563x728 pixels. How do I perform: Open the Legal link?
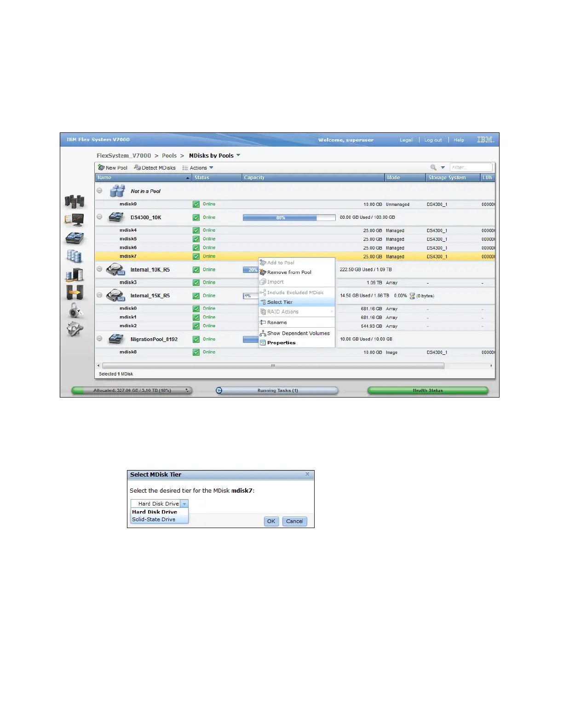406,140
